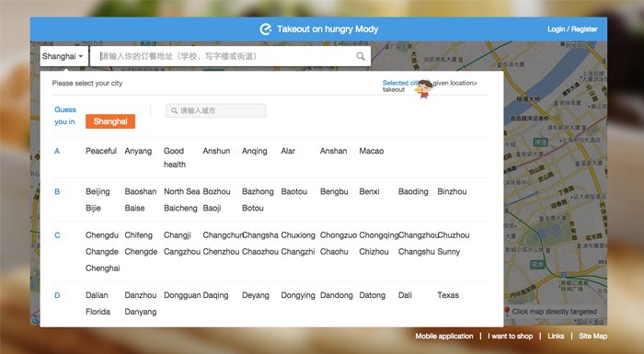Open the Links footer link

[x=556, y=336]
